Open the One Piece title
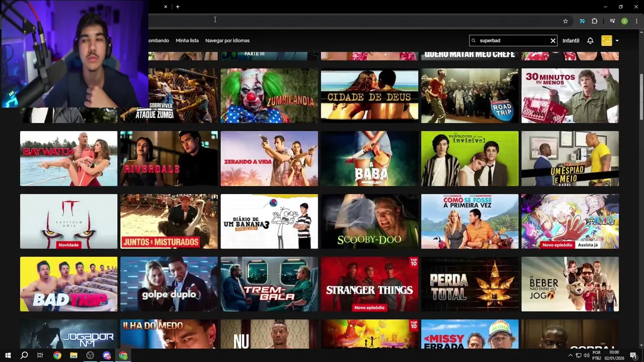 click(570, 221)
